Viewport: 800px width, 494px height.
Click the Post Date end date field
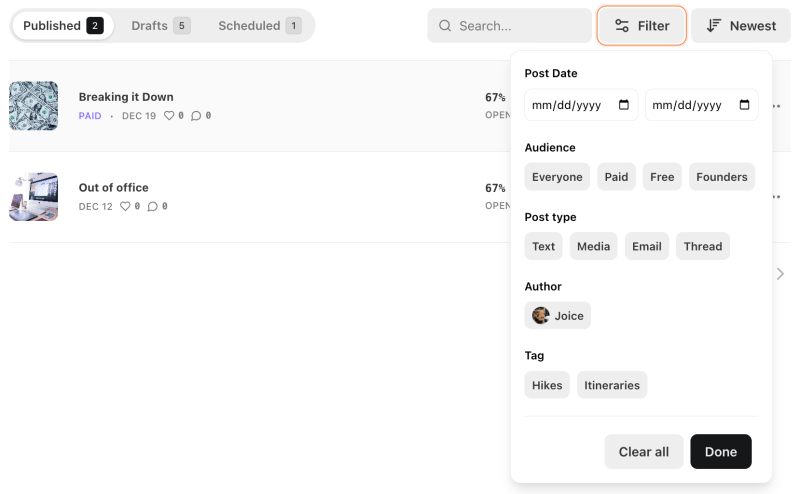click(702, 105)
